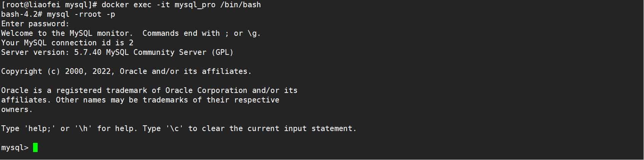
Task: Click the MySQL connection id line
Action: [x=67, y=43]
